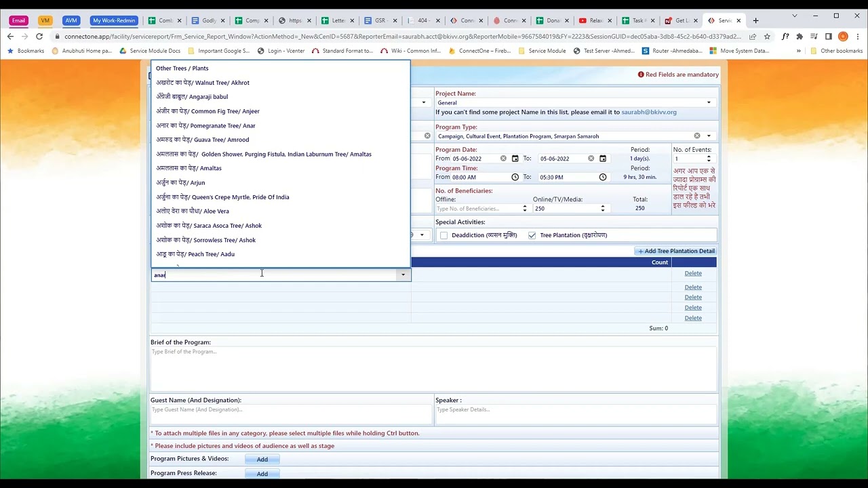Clear the Program Date To value
Image resolution: width=868 pixels, height=488 pixels.
tap(591, 159)
